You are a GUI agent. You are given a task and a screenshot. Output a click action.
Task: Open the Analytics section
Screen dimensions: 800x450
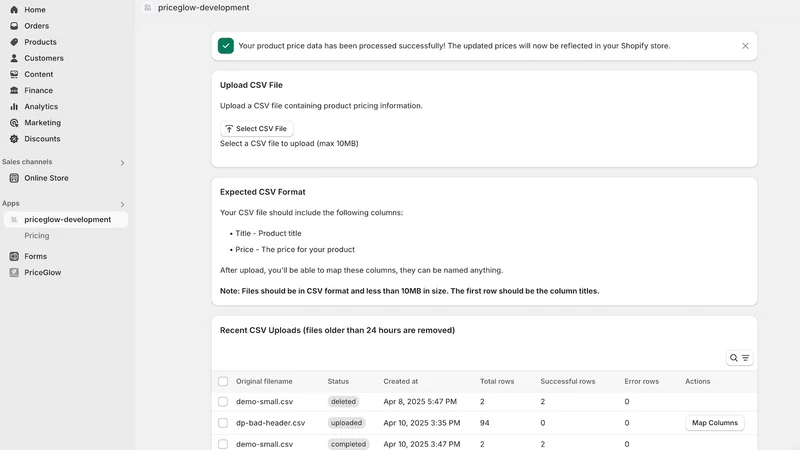(41, 107)
